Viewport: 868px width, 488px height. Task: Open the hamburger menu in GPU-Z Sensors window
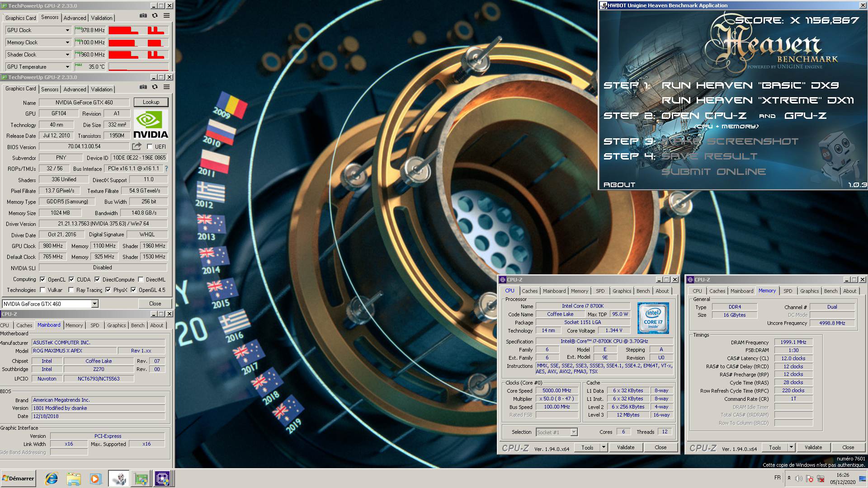click(166, 15)
